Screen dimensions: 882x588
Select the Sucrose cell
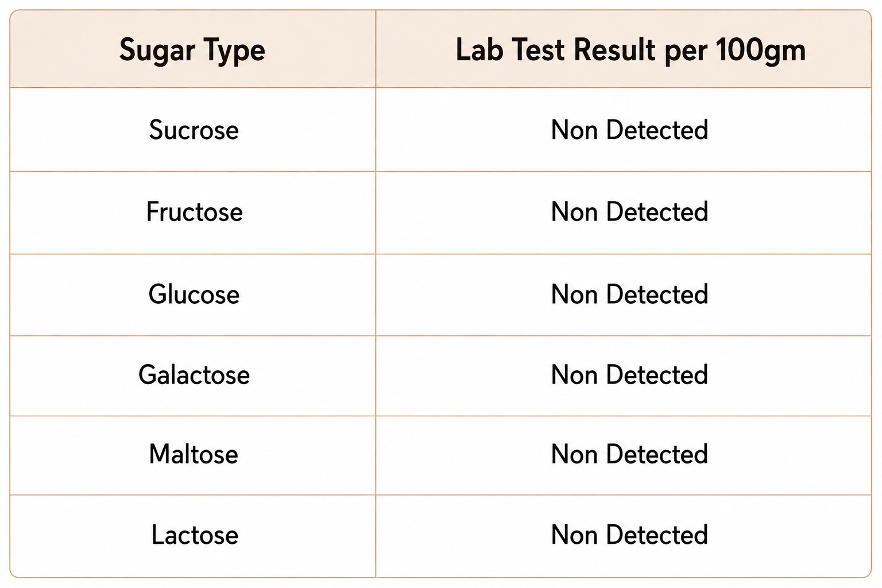[194, 130]
